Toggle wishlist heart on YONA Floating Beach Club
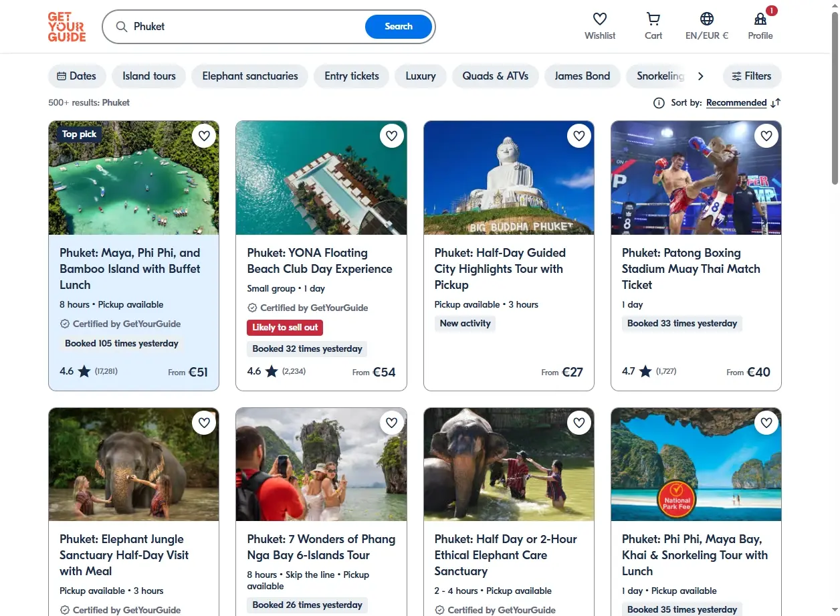This screenshot has height=616, width=840. 392,136
